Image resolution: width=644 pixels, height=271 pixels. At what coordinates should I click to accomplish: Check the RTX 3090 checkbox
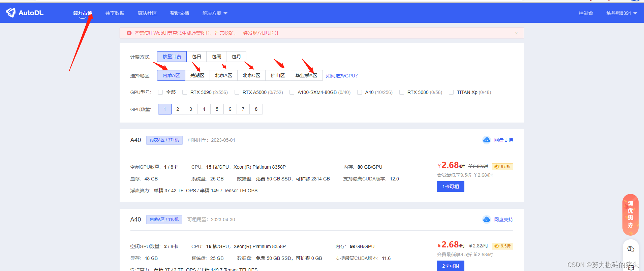point(185,92)
